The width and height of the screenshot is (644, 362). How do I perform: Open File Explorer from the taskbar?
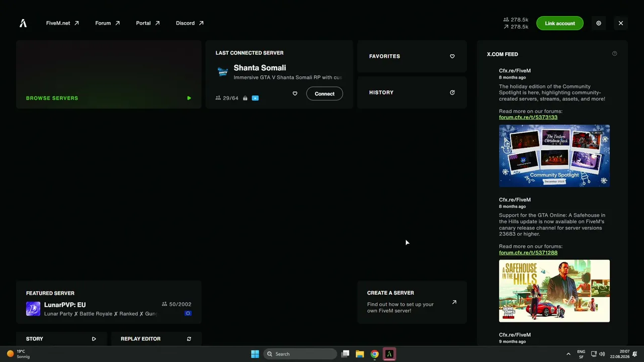pos(360,354)
